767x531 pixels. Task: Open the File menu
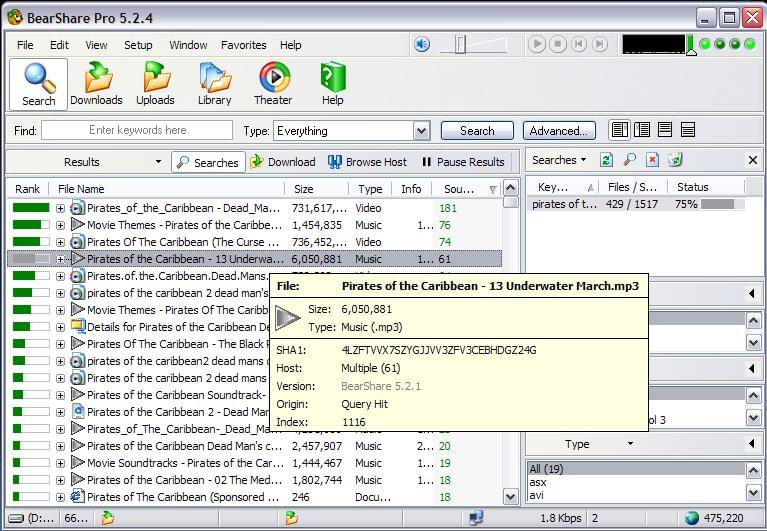click(25, 45)
